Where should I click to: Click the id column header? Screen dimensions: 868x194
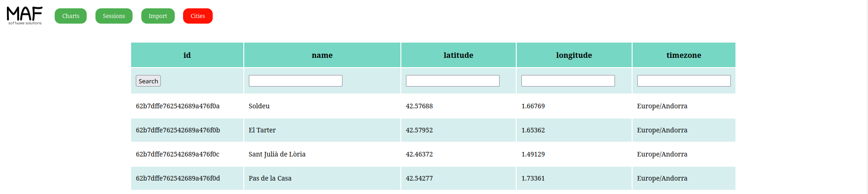187,55
